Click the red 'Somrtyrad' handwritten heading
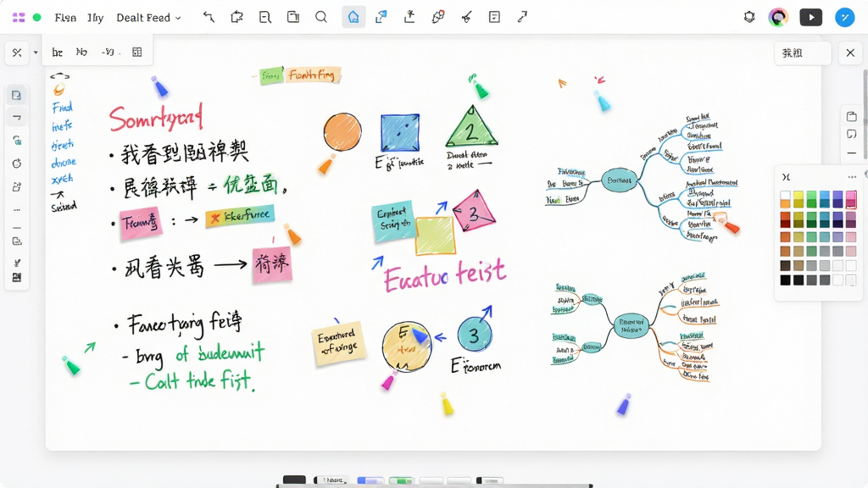 (x=156, y=117)
